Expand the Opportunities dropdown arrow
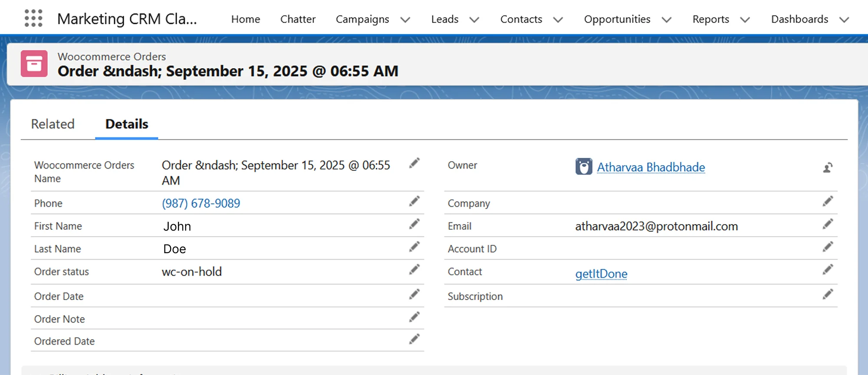Screen dimensions: 868x375 667,20
